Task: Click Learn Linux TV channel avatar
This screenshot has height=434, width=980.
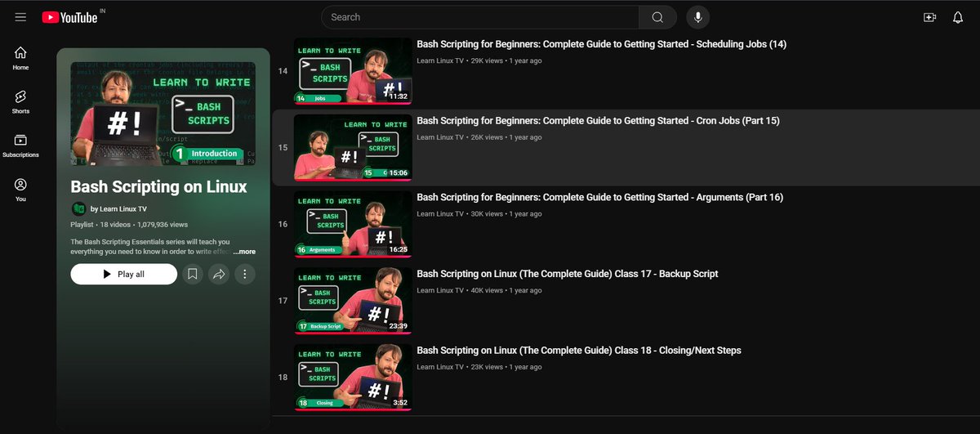Action: click(x=78, y=208)
